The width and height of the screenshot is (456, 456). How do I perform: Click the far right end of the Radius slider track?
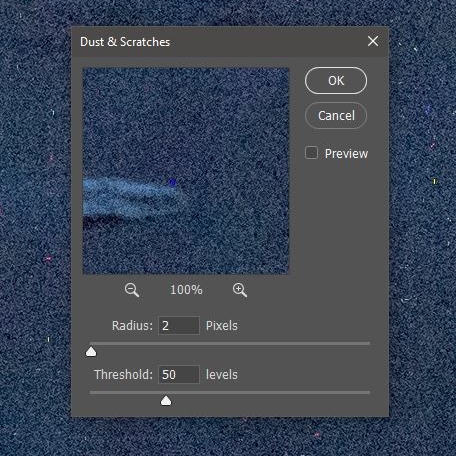[368, 343]
